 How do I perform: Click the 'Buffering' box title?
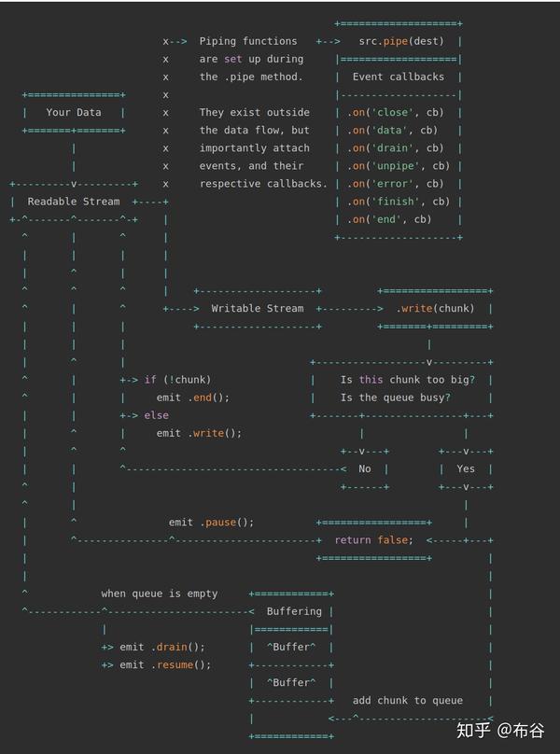click(x=294, y=611)
